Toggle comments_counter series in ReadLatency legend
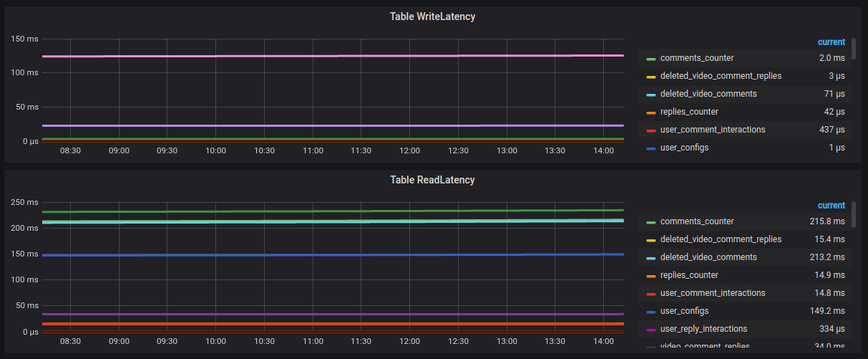The image size is (868, 359). point(696,221)
